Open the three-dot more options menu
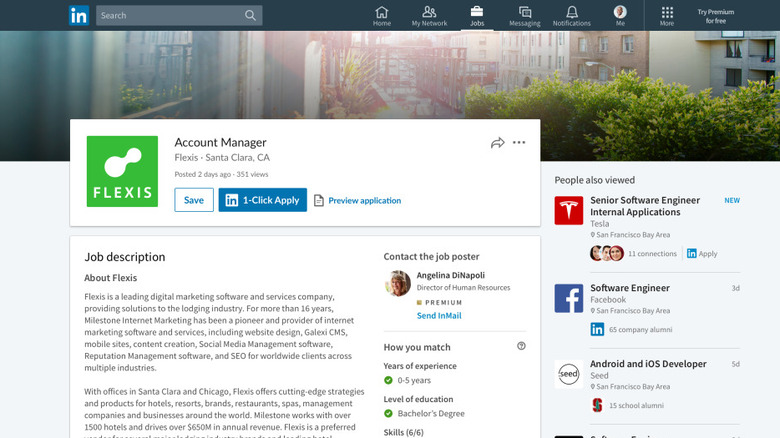The width and height of the screenshot is (780, 438). (x=519, y=142)
